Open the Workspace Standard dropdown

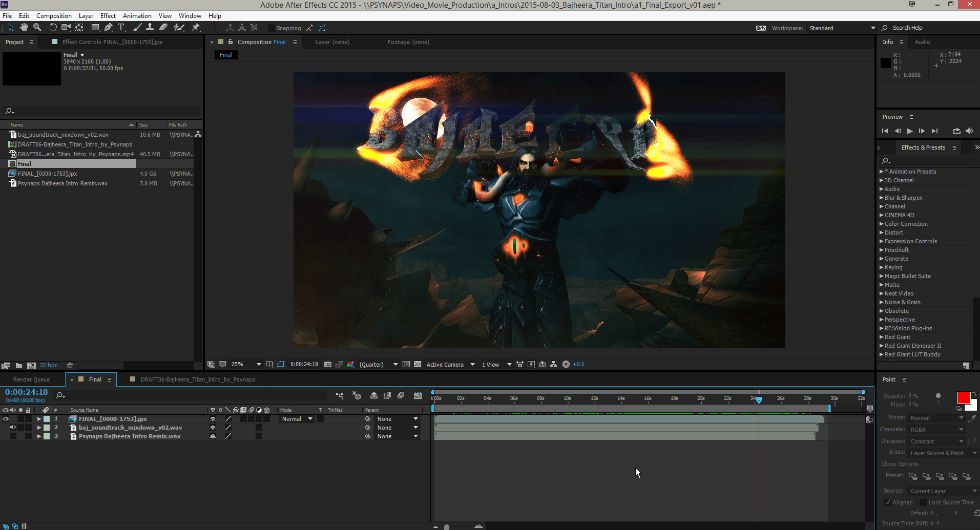coord(842,28)
